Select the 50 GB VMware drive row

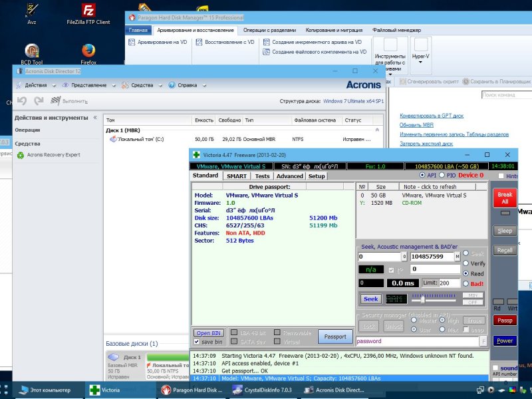[x=422, y=196]
